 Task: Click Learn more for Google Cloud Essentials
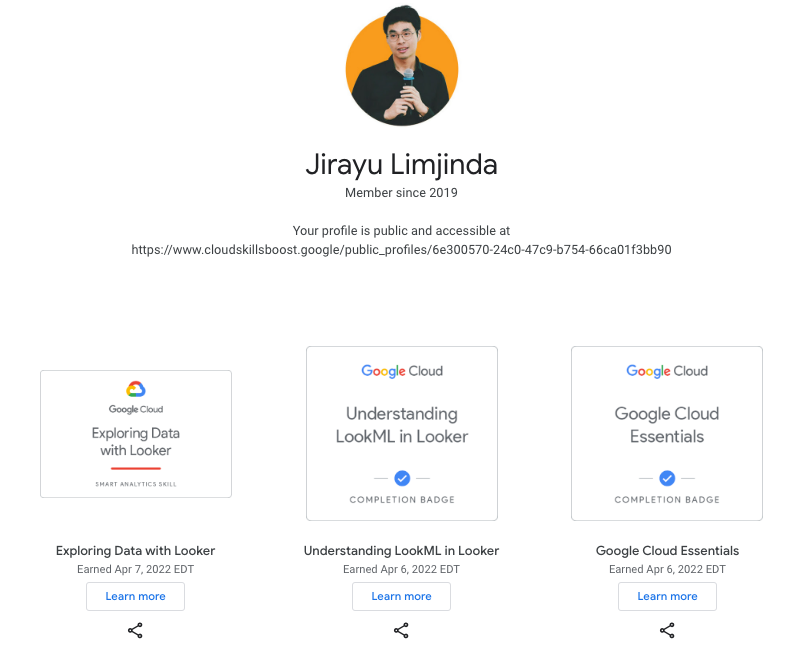point(667,596)
